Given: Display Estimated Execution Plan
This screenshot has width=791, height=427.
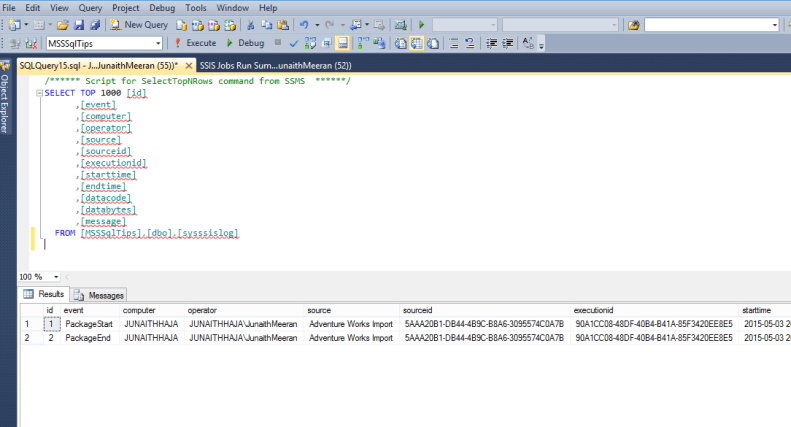Looking at the screenshot, I should coord(310,43).
